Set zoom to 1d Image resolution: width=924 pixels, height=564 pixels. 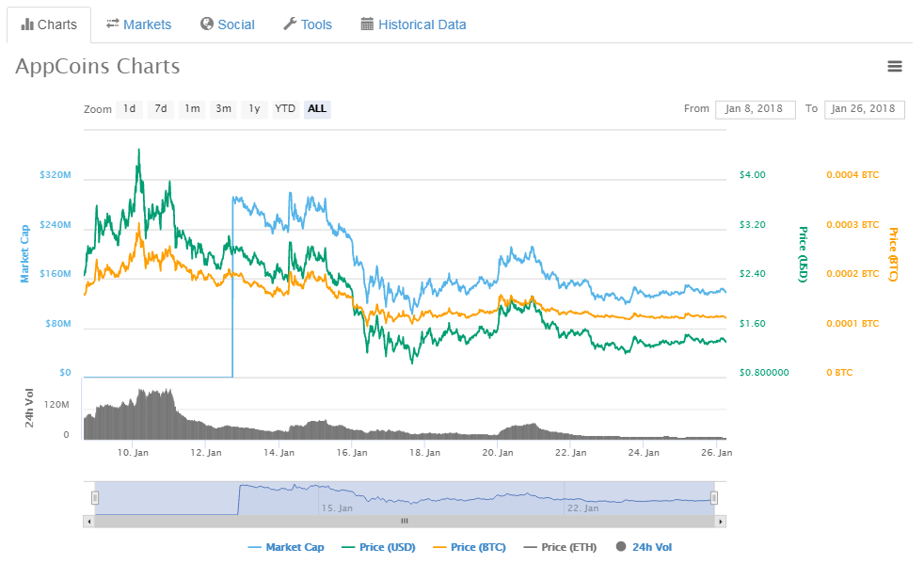pos(129,108)
